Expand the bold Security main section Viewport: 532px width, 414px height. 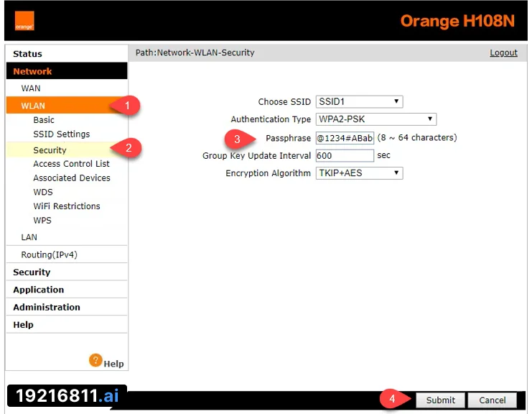point(32,272)
